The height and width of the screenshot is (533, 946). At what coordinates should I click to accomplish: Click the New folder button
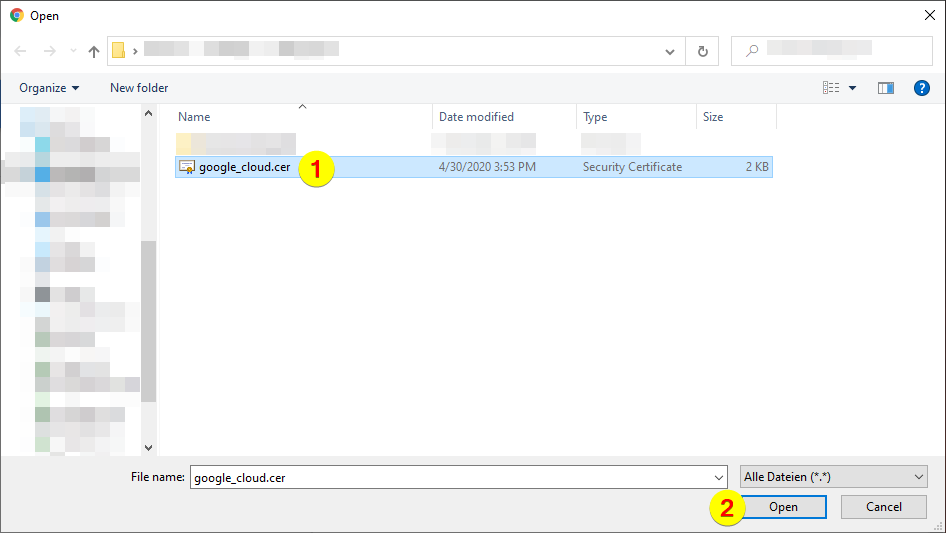139,88
